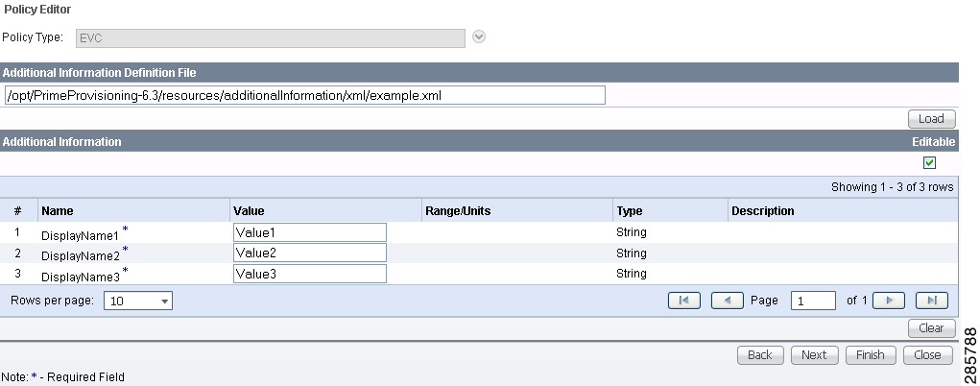
Task: Click the Close button
Action: click(x=927, y=354)
